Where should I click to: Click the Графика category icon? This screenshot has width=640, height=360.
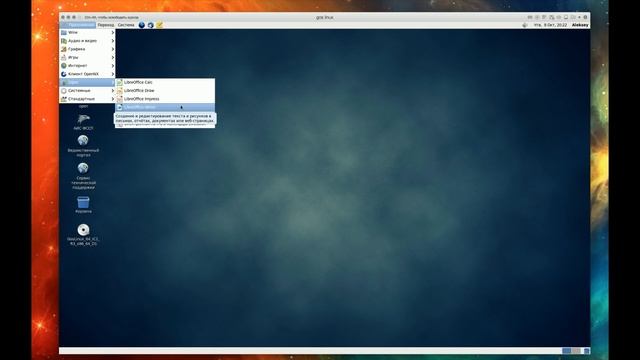click(64, 49)
